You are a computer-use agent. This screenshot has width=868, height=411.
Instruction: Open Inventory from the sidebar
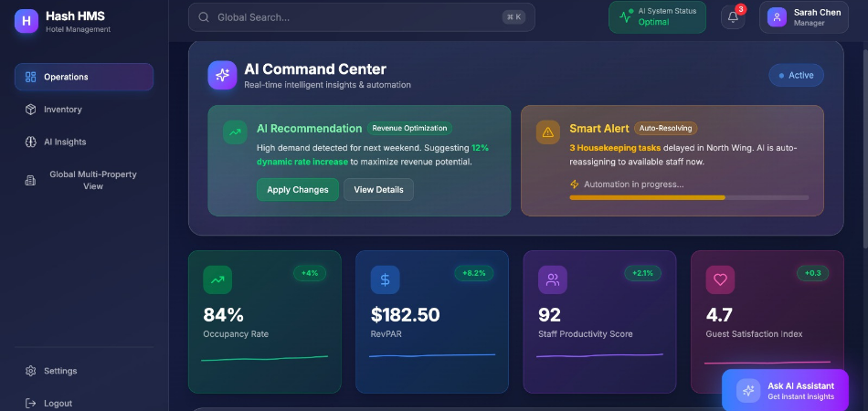pos(62,110)
